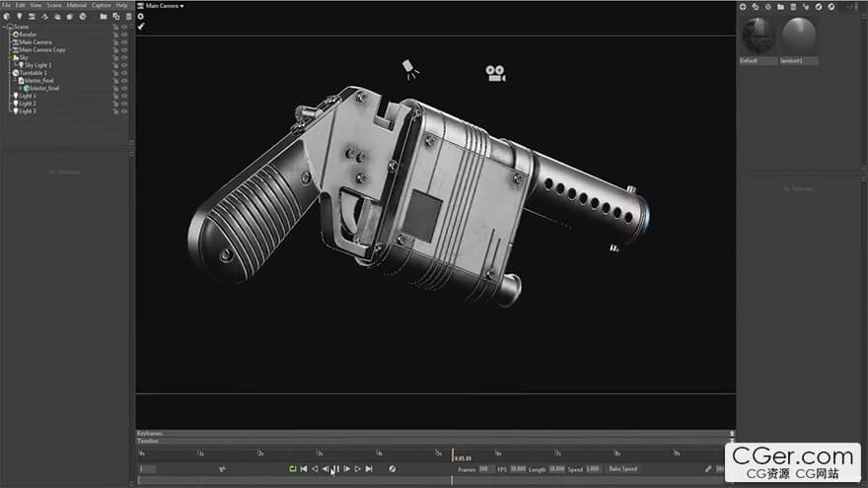Click the round icon right of playback controls
This screenshot has height=488, width=868.
pos(393,468)
